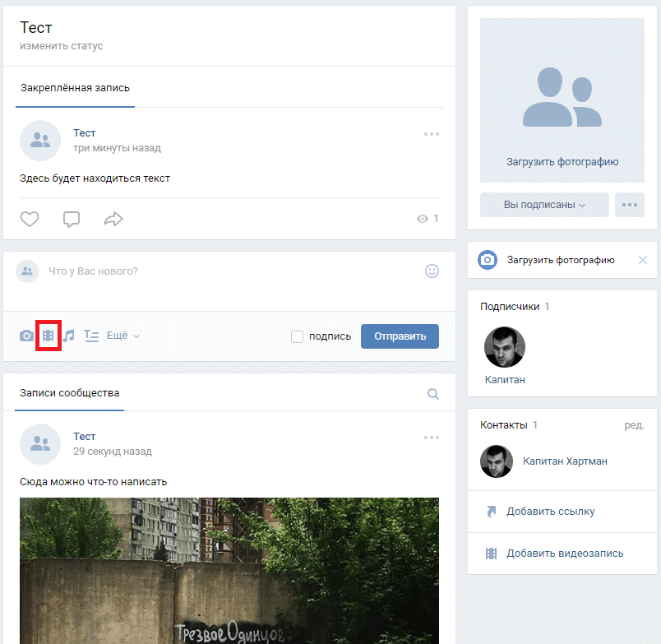The height and width of the screenshot is (644, 661).
Task: Click Добавить видеозапись link
Action: point(565,554)
